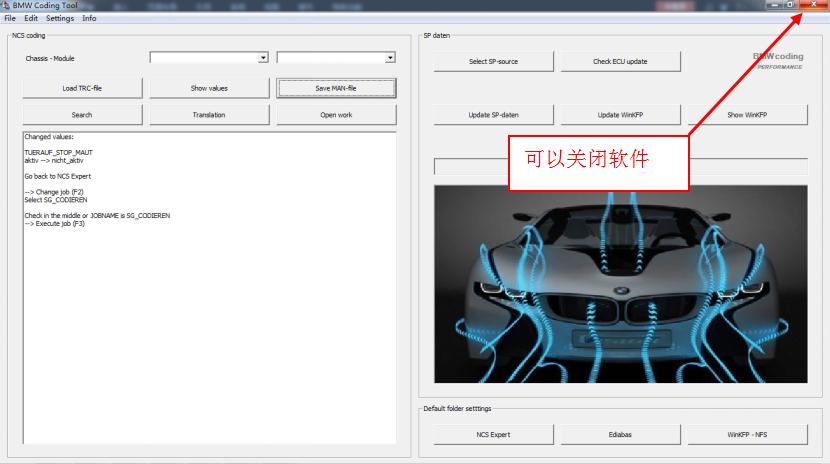Image resolution: width=830 pixels, height=464 pixels.
Task: Click the 'Go back to NCS Expert' line
Action: coord(58,176)
